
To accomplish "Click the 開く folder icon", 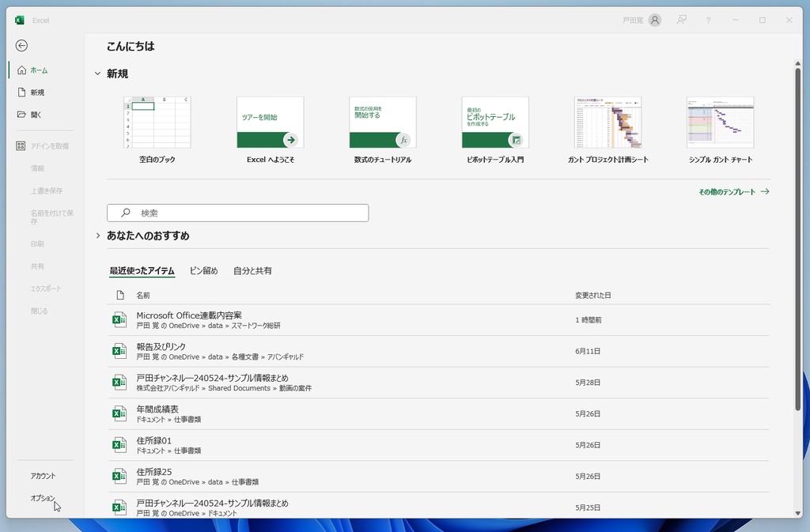I will pos(21,115).
